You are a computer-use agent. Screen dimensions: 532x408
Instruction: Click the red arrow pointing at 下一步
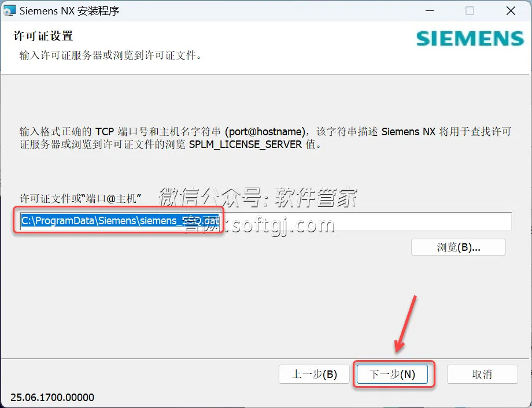(x=405, y=324)
